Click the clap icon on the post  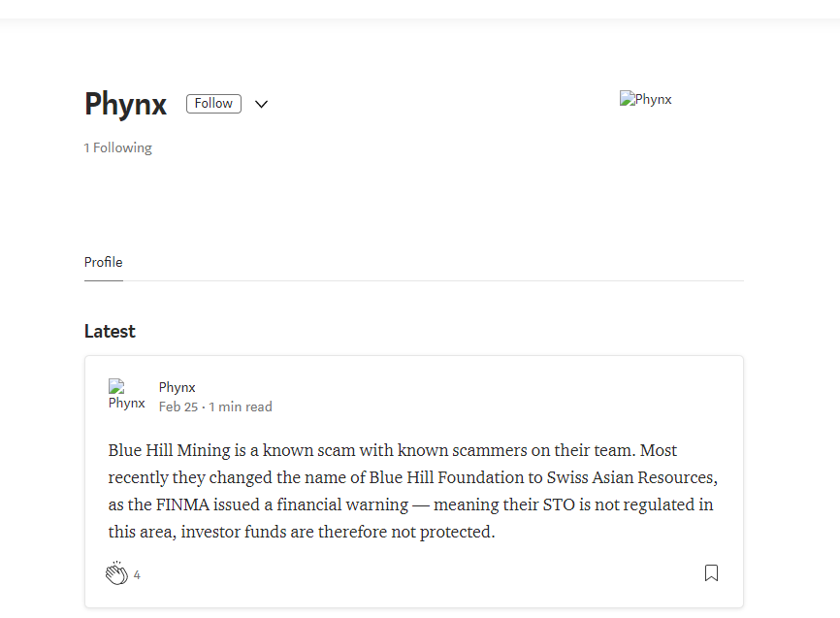116,573
